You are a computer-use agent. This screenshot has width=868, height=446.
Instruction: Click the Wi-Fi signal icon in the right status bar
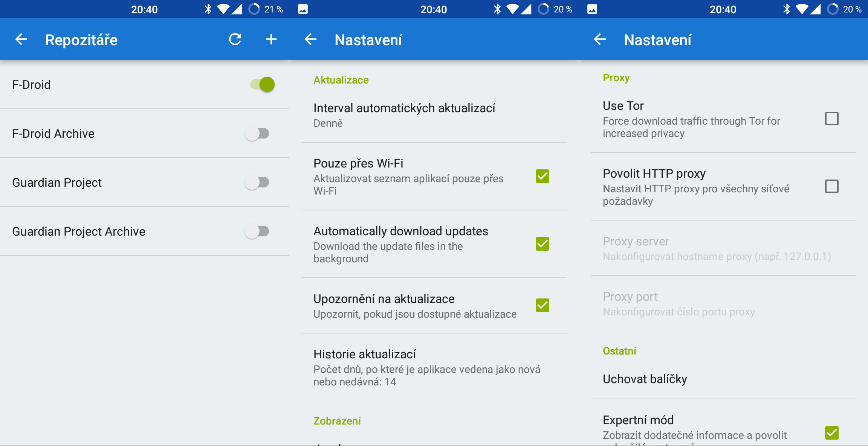click(802, 9)
